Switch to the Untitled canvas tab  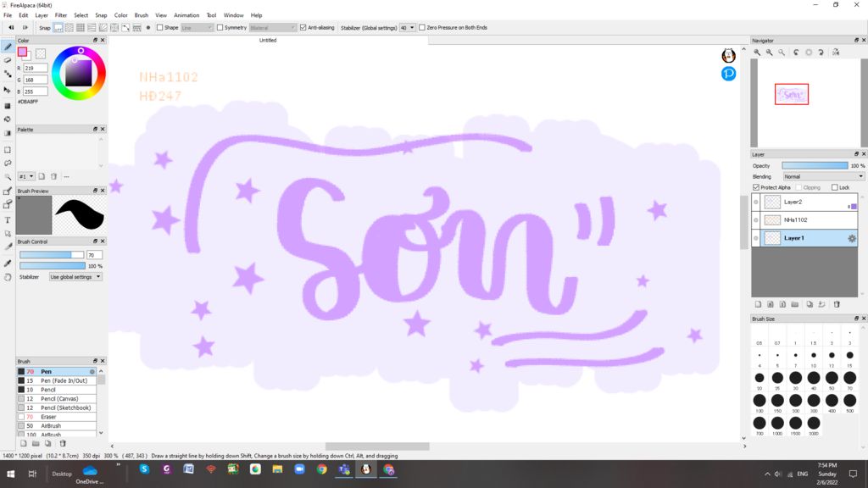268,41
